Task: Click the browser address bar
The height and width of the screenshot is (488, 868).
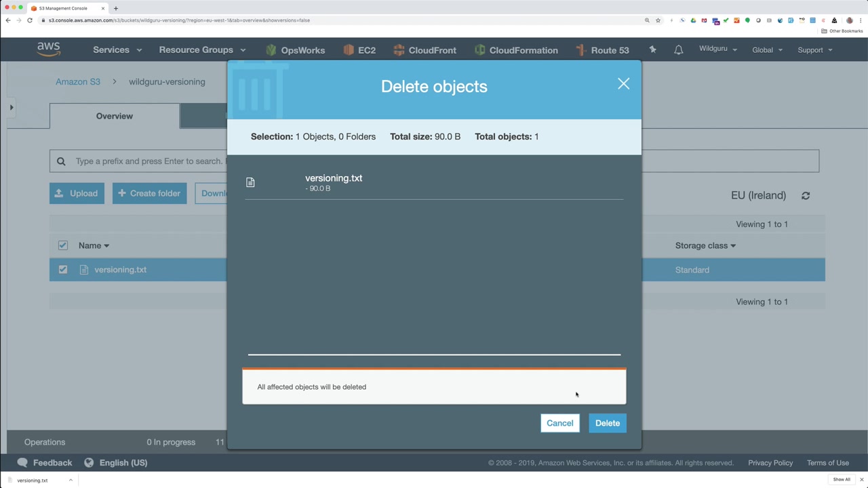Action: pyautogui.click(x=339, y=20)
